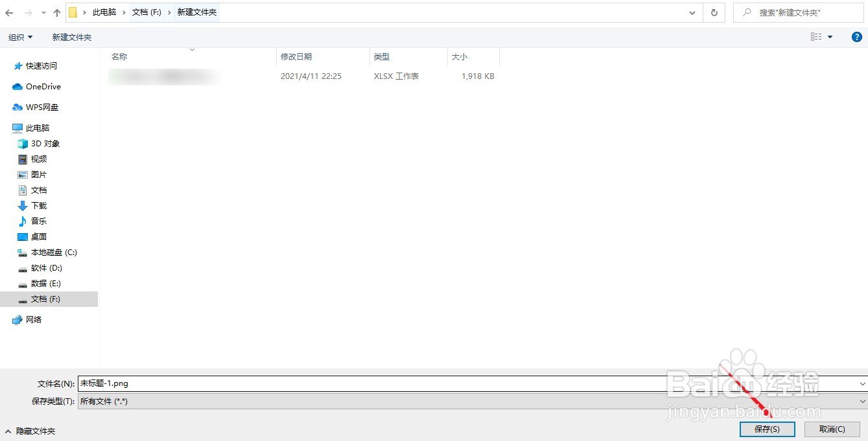Click the back navigation arrow
This screenshot has height=441, width=868.
[x=8, y=12]
